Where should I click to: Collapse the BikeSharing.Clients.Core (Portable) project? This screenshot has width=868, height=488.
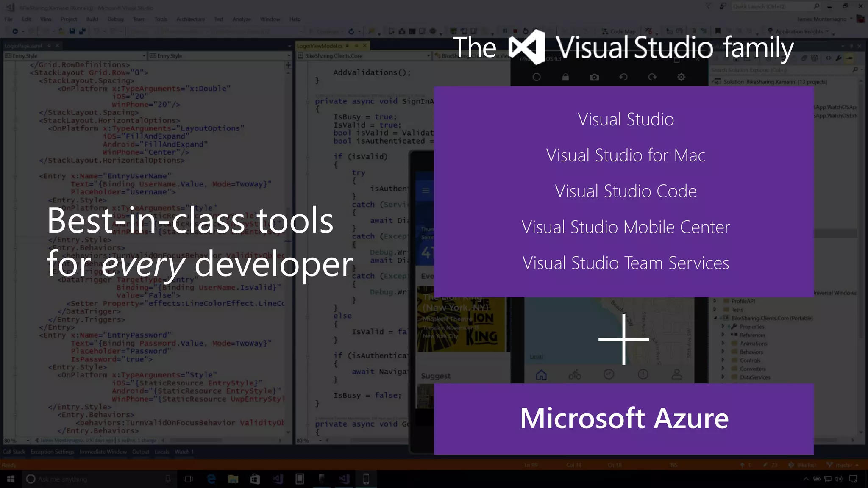click(715, 318)
